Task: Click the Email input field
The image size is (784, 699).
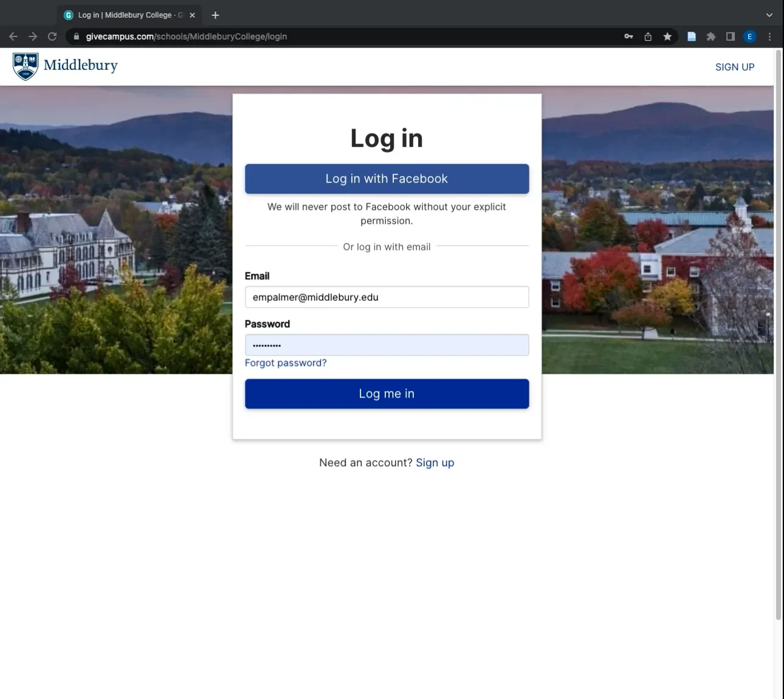Action: point(387,297)
